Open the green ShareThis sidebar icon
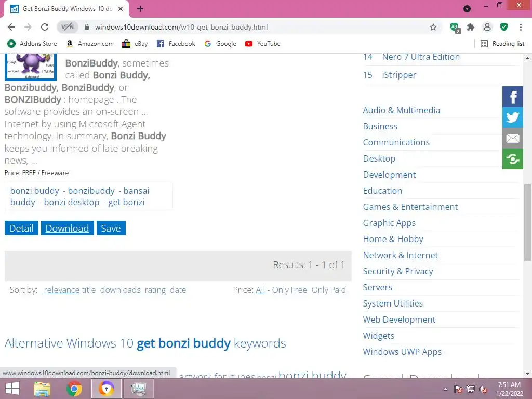 coord(513,159)
